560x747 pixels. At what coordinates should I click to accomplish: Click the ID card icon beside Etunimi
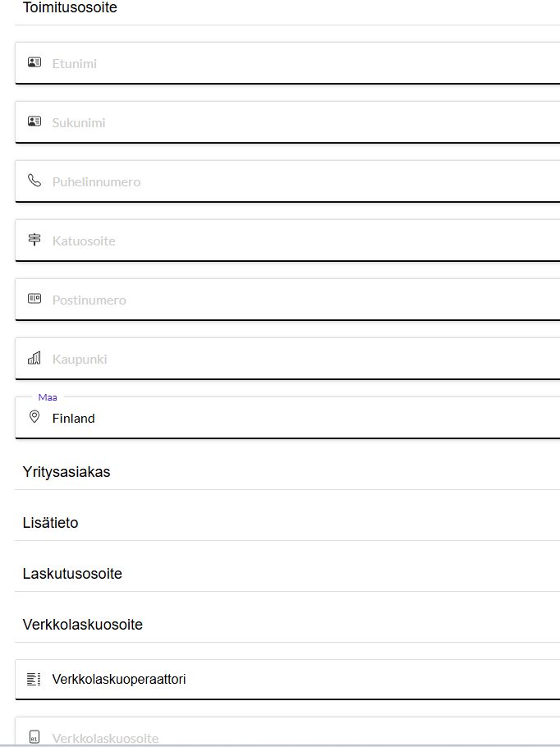point(34,62)
